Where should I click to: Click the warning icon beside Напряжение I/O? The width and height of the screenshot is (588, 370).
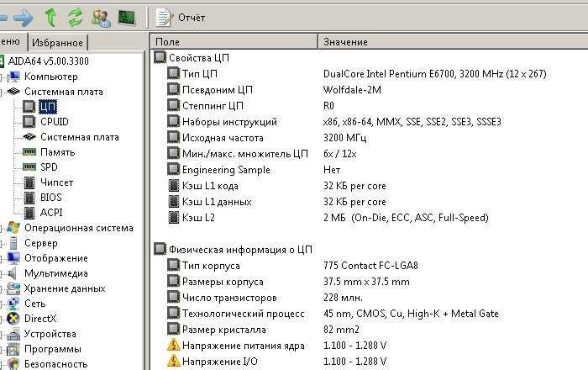click(173, 361)
